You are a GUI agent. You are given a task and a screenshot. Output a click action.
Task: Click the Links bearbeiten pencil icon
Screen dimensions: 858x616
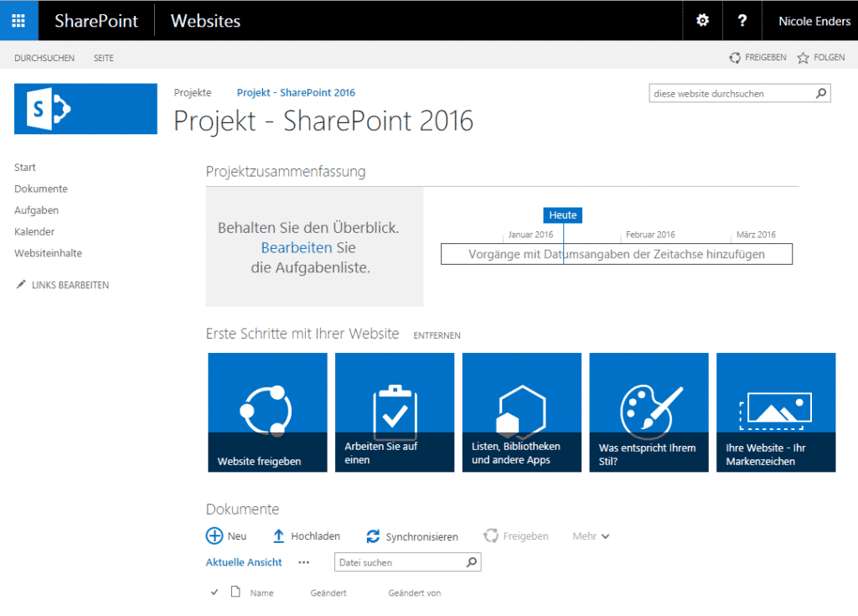click(20, 285)
